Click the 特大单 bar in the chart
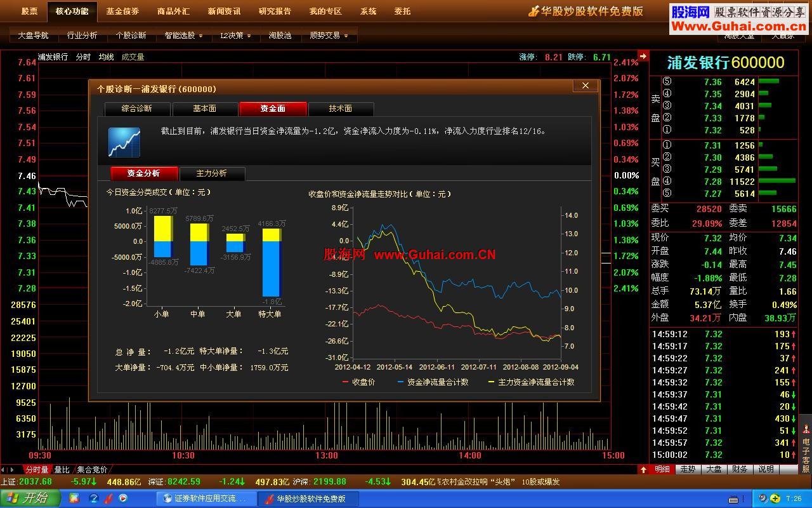Viewport: 812px width, 508px height. coord(272,262)
